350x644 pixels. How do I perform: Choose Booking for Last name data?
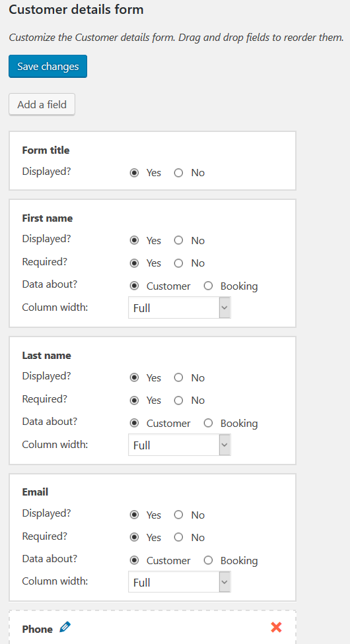coord(208,423)
